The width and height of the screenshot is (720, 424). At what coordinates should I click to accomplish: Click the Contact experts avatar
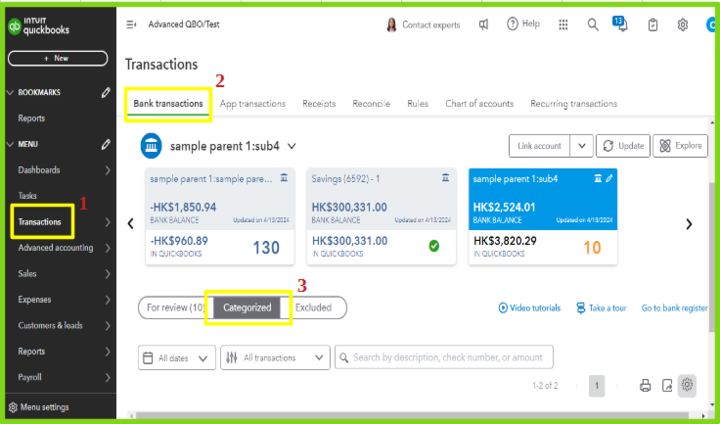click(x=391, y=25)
